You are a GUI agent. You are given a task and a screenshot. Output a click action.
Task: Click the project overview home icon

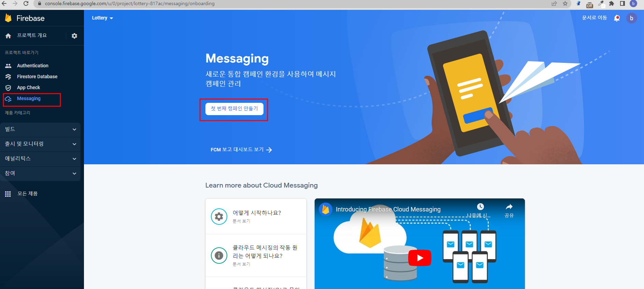click(8, 36)
